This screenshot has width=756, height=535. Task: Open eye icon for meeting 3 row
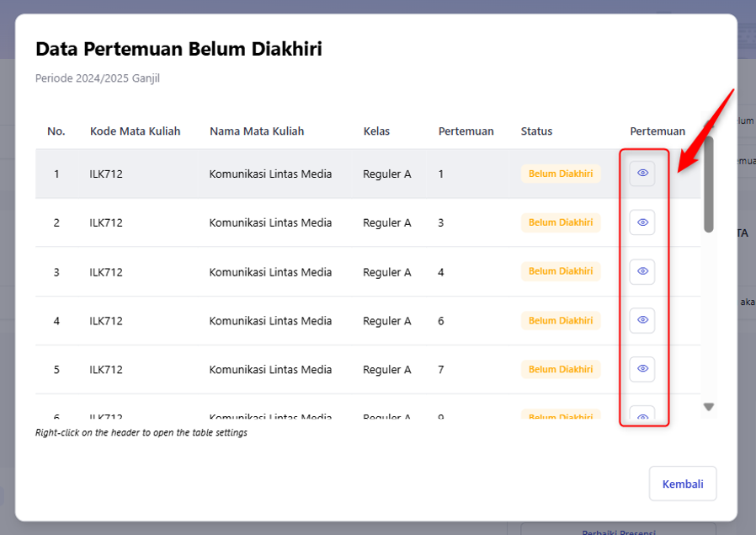[x=642, y=222]
